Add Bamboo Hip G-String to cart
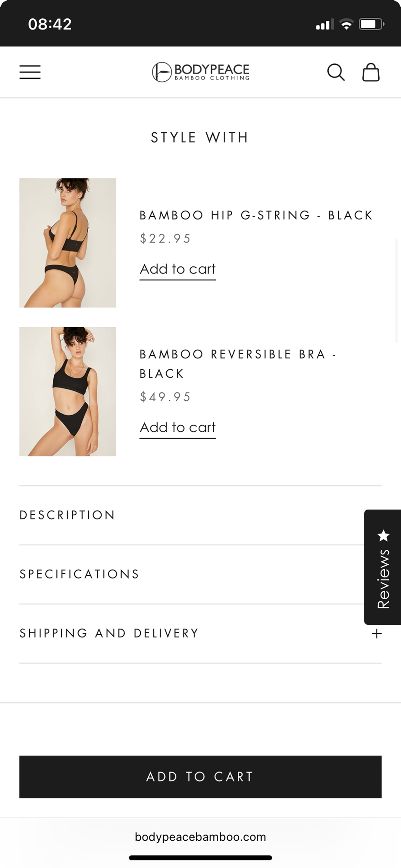Screen dimensions: 401x868 click(x=178, y=270)
